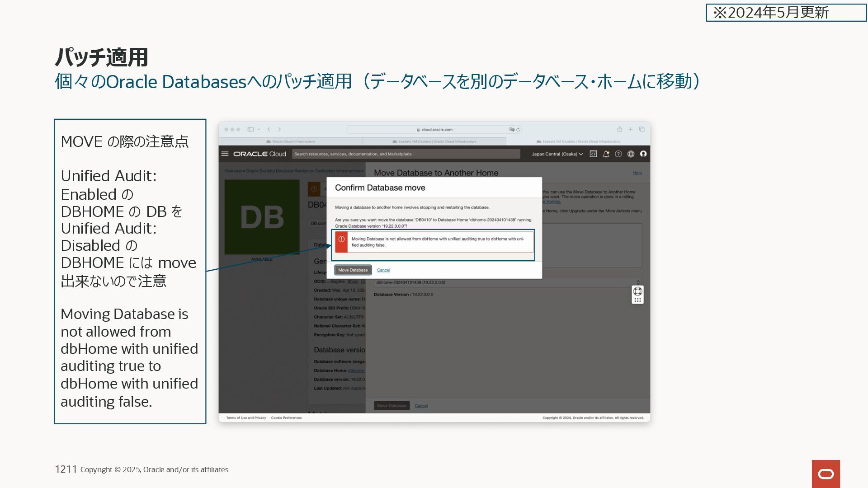The height and width of the screenshot is (488, 868).
Task: Open the Oracle Cloud hamburger navigation menu
Action: point(225,154)
